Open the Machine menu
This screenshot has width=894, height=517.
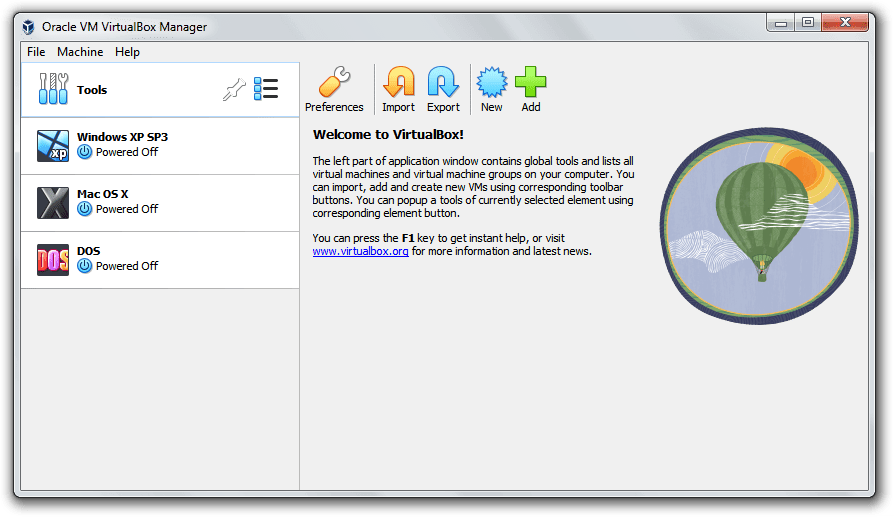click(80, 52)
